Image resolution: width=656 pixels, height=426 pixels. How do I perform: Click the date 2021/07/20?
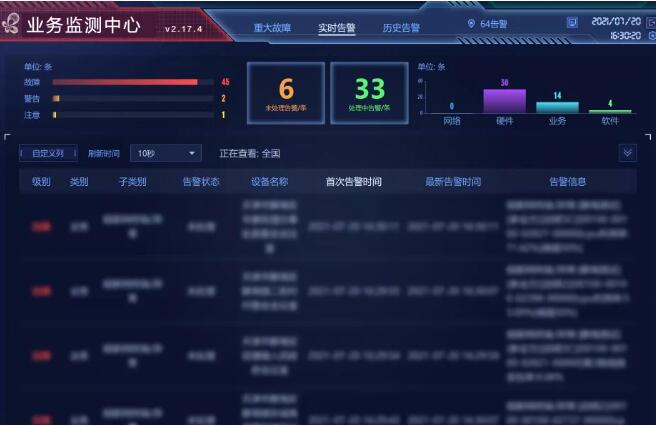pos(616,21)
